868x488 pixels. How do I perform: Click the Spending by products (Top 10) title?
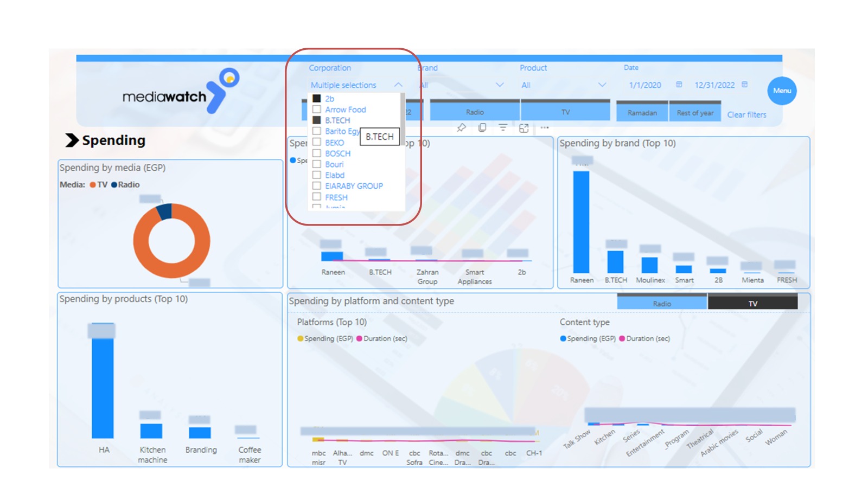pos(124,299)
